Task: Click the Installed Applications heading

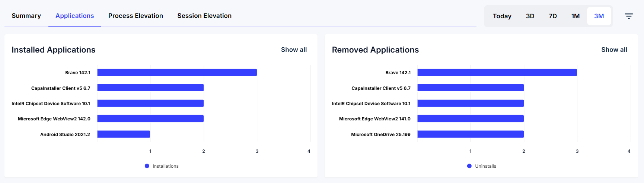Action: [x=54, y=50]
